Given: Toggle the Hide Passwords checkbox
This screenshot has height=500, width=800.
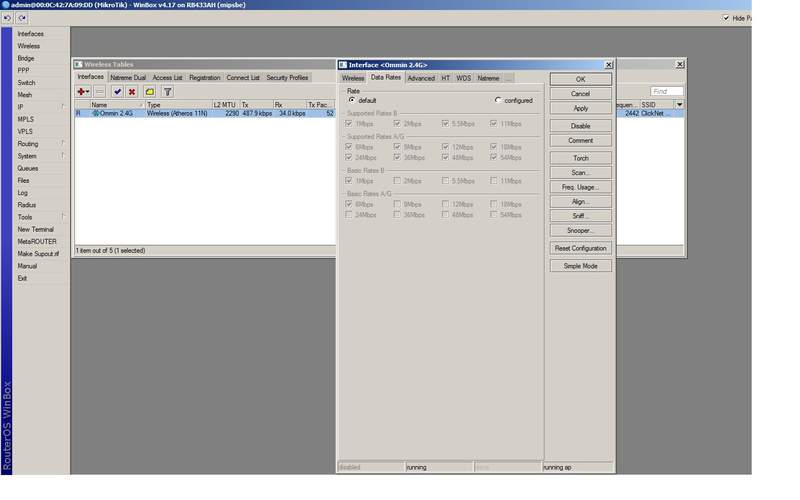Looking at the screenshot, I should point(726,18).
